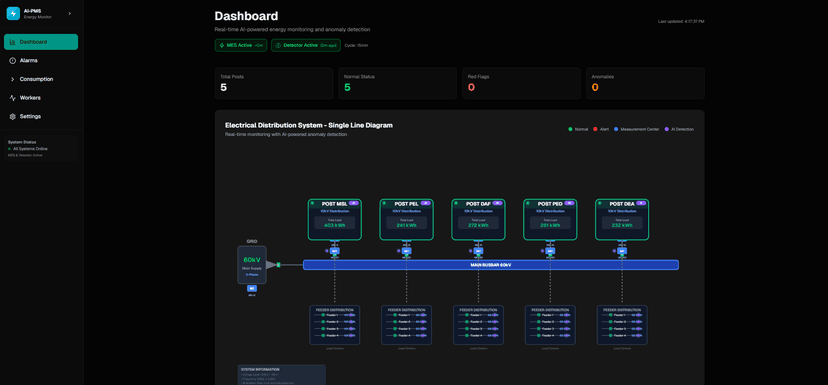Image resolution: width=828 pixels, height=385 pixels.
Task: Click the green status dot on POST DEA
Action: (x=599, y=203)
